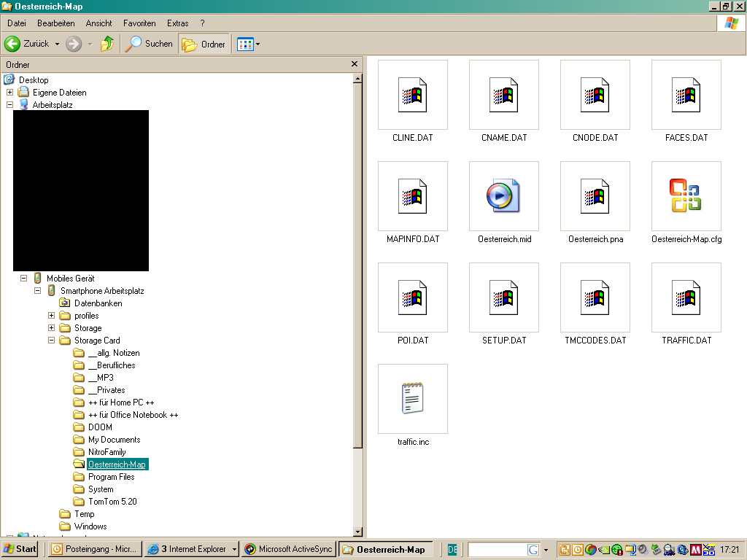Open the Internet Explorer taskbar group

[x=192, y=549]
